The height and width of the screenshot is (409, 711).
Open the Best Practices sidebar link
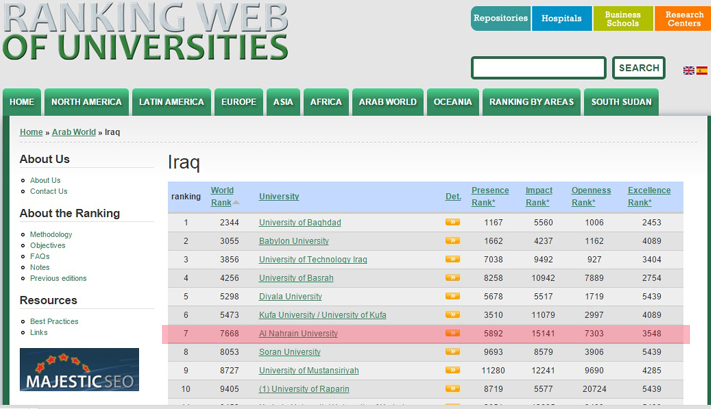point(54,321)
